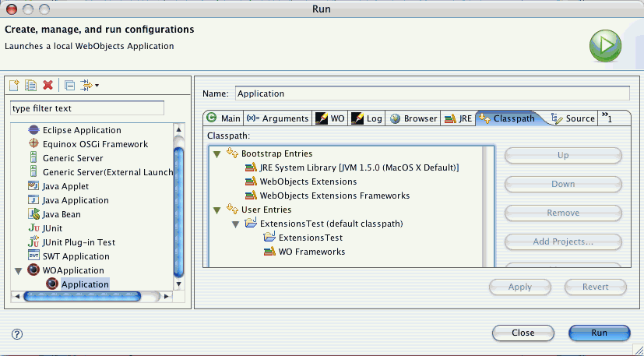Click the scroll-up arrow of configurations list
This screenshot has height=356, width=644.
(178, 129)
